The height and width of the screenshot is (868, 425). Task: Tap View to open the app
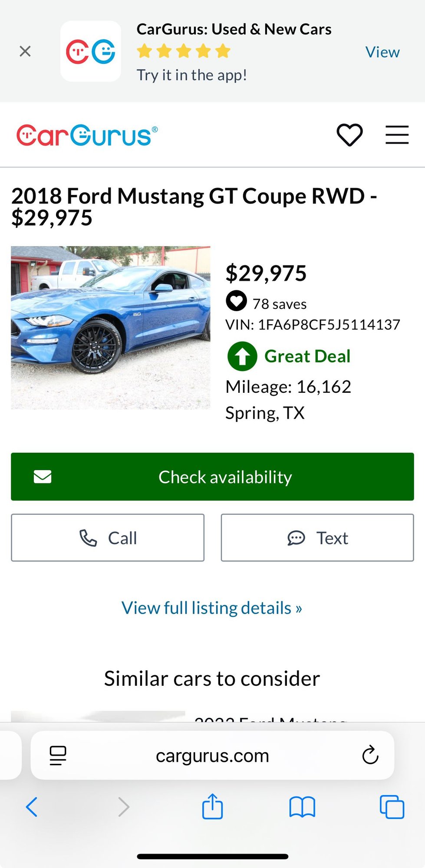coord(382,52)
